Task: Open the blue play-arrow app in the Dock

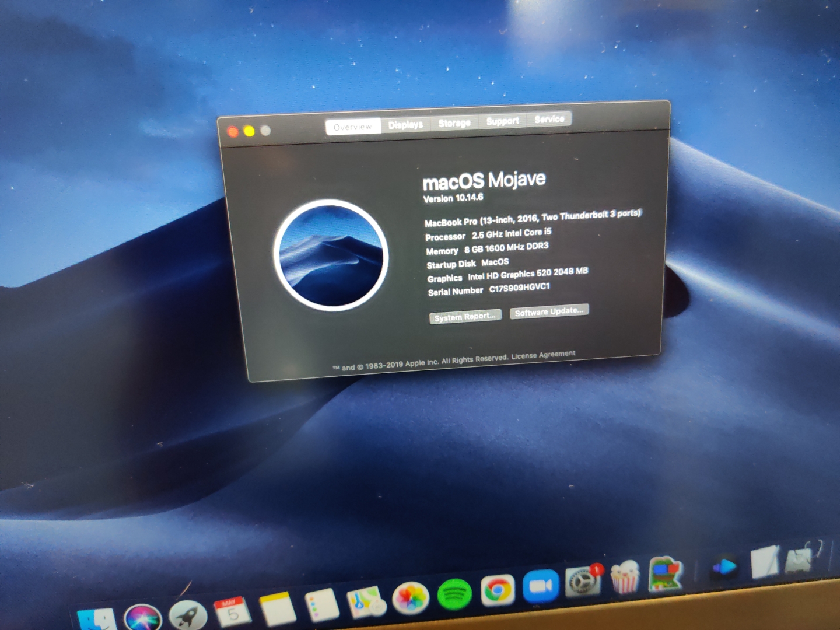Action: [x=725, y=567]
